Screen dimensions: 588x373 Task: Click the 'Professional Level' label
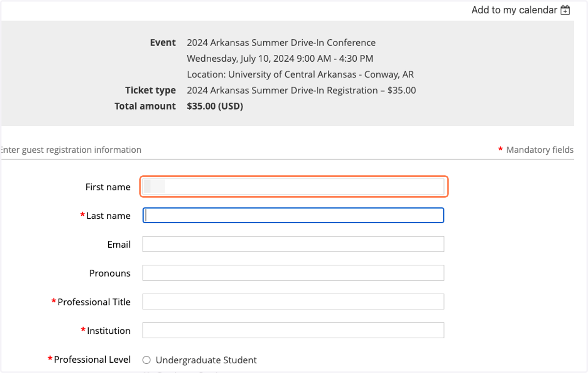pos(92,359)
